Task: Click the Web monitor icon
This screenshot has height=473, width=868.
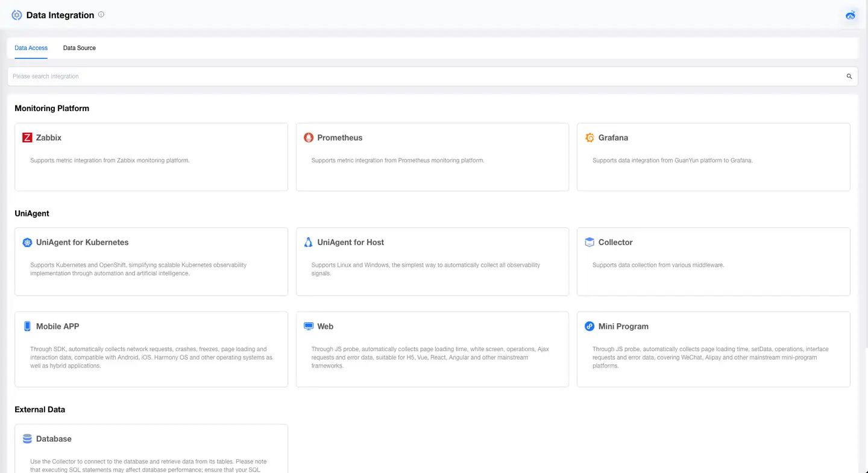Action: pos(309,326)
